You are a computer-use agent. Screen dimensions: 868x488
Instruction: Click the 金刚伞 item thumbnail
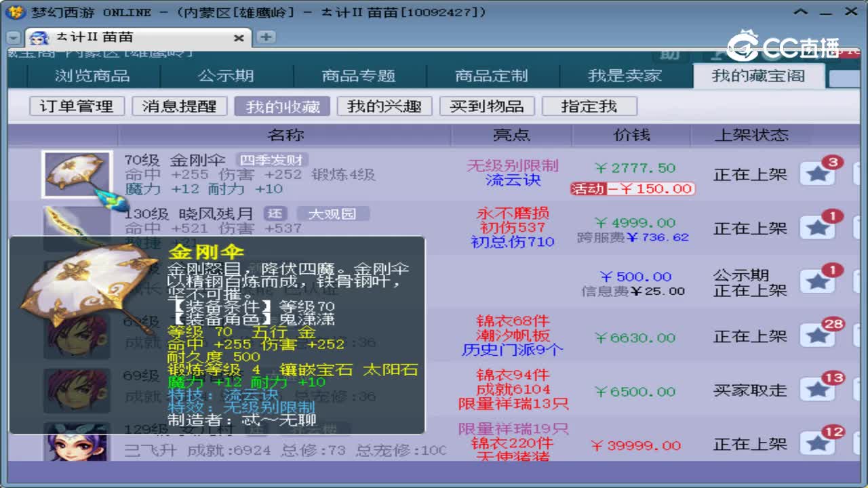coord(77,174)
